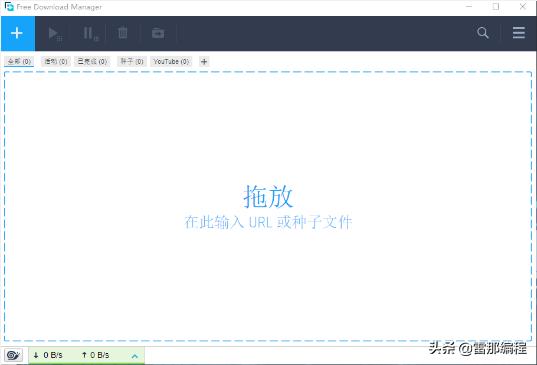Delete selected download using trash icon
This screenshot has height=365, width=537.
click(x=123, y=33)
